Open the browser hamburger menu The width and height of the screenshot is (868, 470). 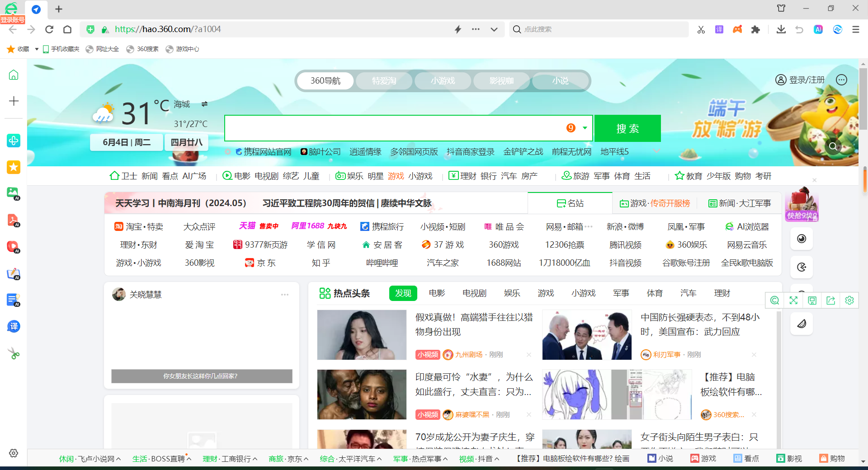point(856,29)
